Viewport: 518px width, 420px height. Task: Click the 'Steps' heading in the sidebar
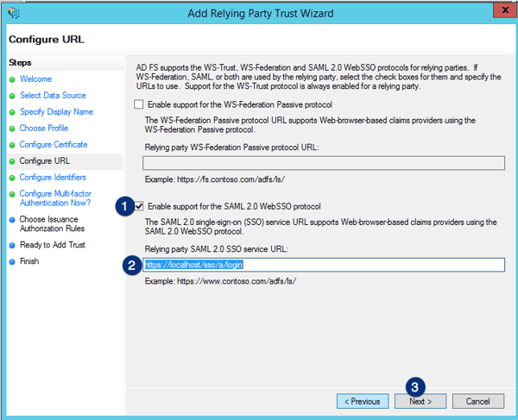[x=20, y=63]
